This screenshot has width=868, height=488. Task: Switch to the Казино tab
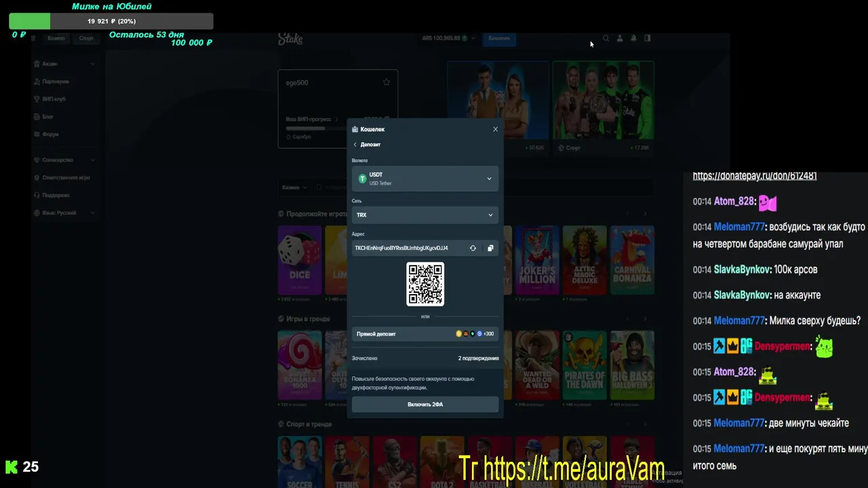point(56,39)
